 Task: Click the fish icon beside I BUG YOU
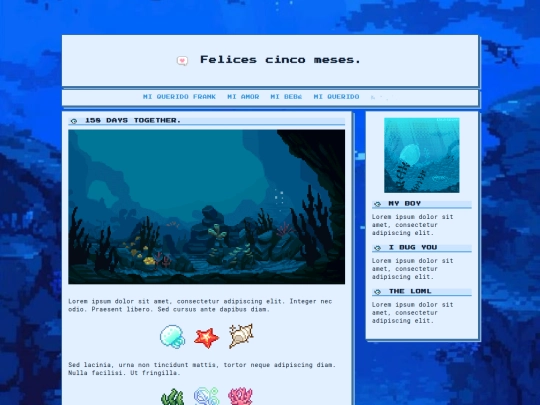[377, 248]
